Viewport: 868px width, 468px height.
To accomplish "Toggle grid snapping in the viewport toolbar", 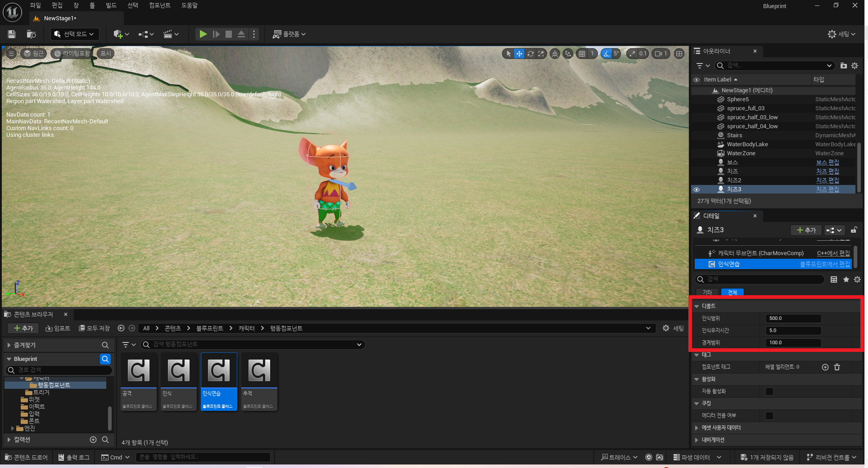I will (582, 54).
